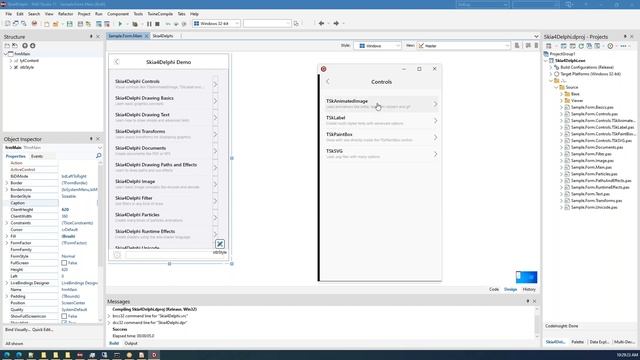Click the Quick Edit... link
Screen dimensions: 640x360
coord(43,329)
